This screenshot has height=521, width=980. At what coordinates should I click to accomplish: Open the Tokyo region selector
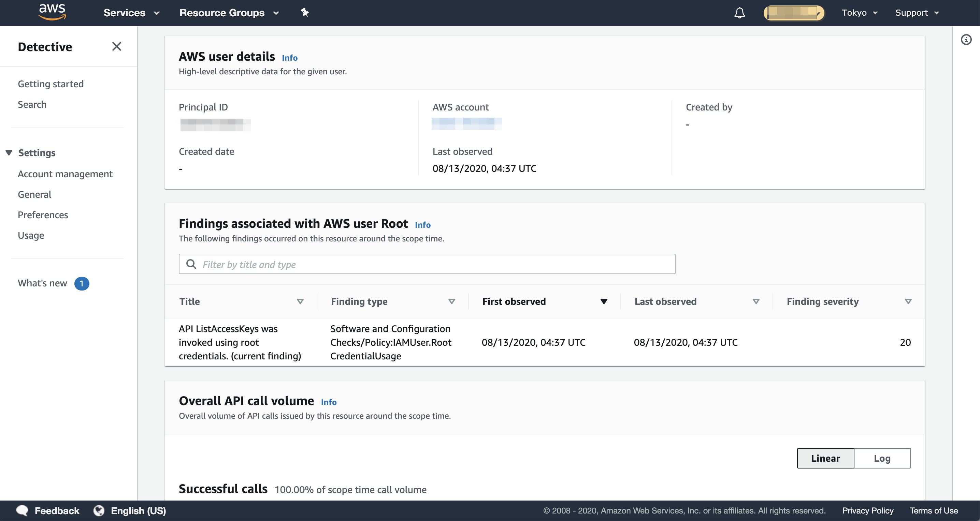pos(860,13)
